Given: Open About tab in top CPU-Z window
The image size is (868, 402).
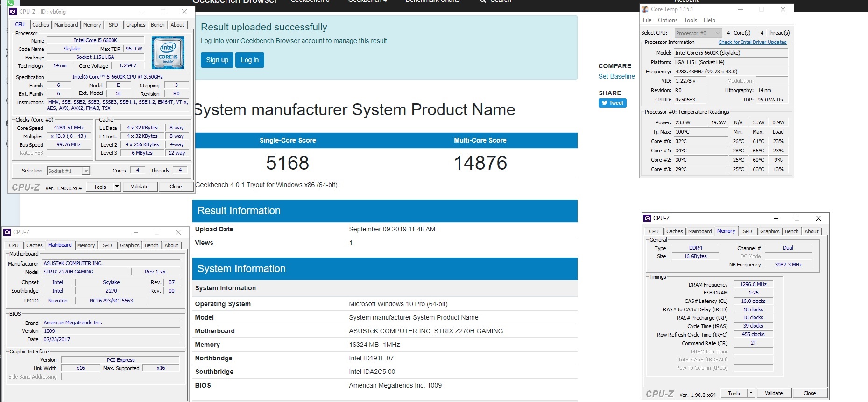Looking at the screenshot, I should pos(177,25).
